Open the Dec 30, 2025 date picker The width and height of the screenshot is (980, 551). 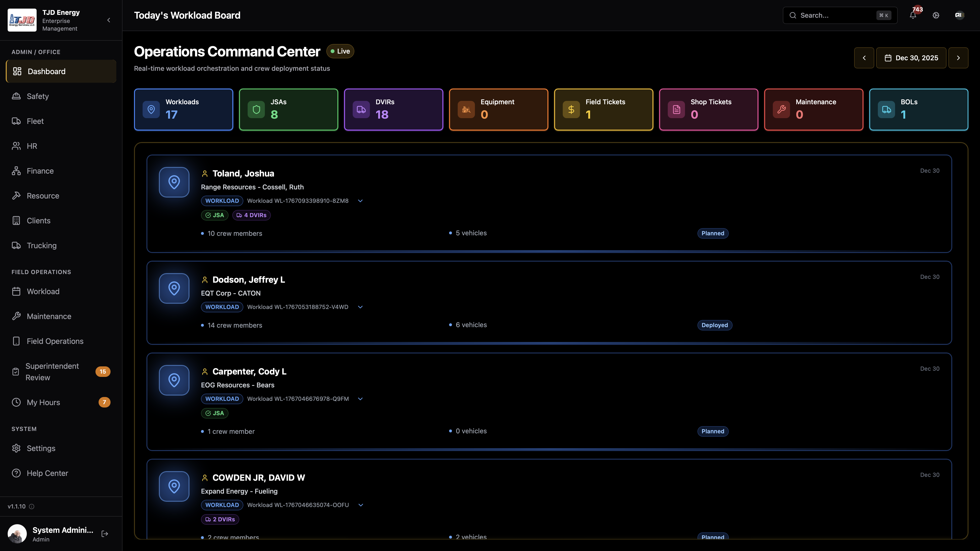[x=911, y=58]
